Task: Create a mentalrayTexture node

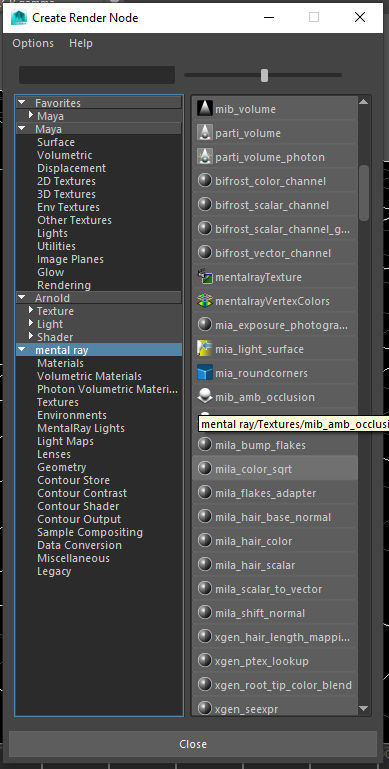Action: pyautogui.click(x=275, y=277)
